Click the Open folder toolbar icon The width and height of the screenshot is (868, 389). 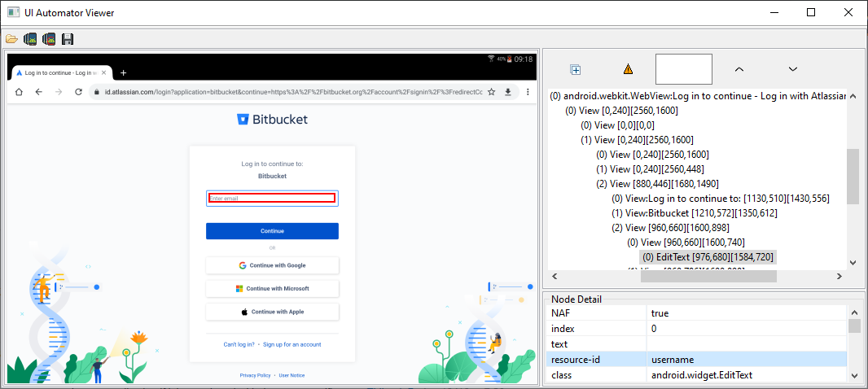(11, 39)
